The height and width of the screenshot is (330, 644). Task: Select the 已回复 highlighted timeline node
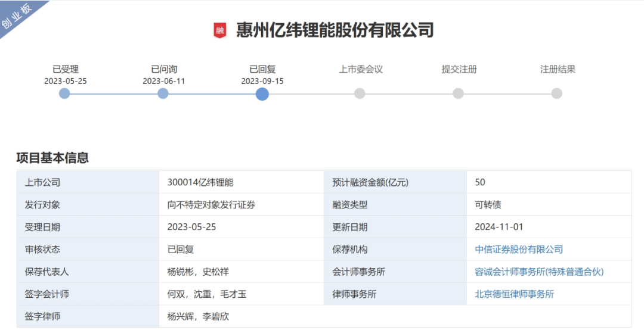click(x=262, y=94)
